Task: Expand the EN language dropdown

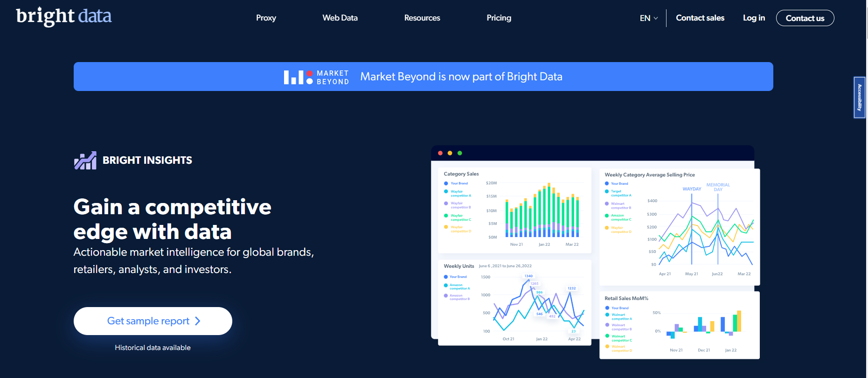Action: (649, 18)
